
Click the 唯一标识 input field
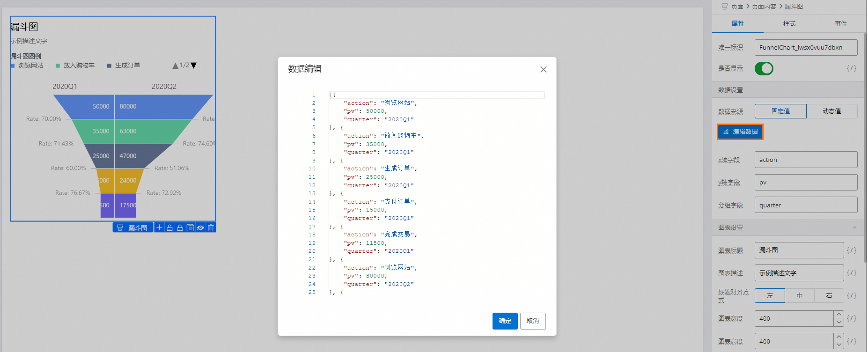coord(806,47)
